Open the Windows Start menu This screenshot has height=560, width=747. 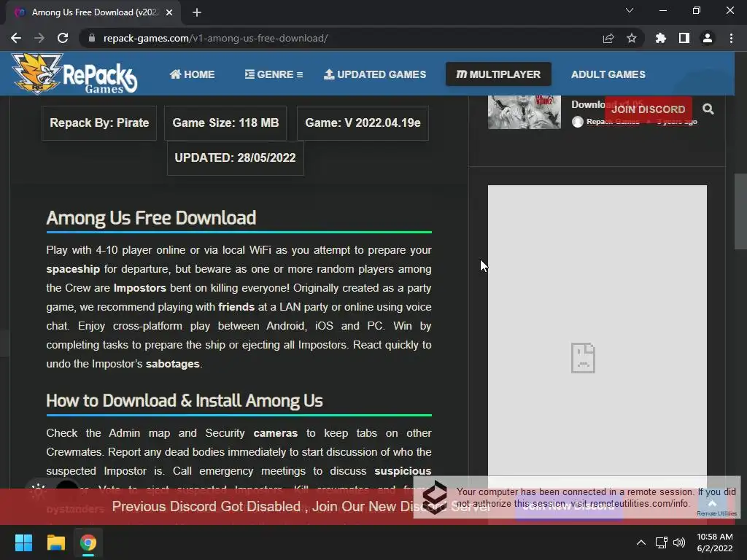[x=23, y=542]
